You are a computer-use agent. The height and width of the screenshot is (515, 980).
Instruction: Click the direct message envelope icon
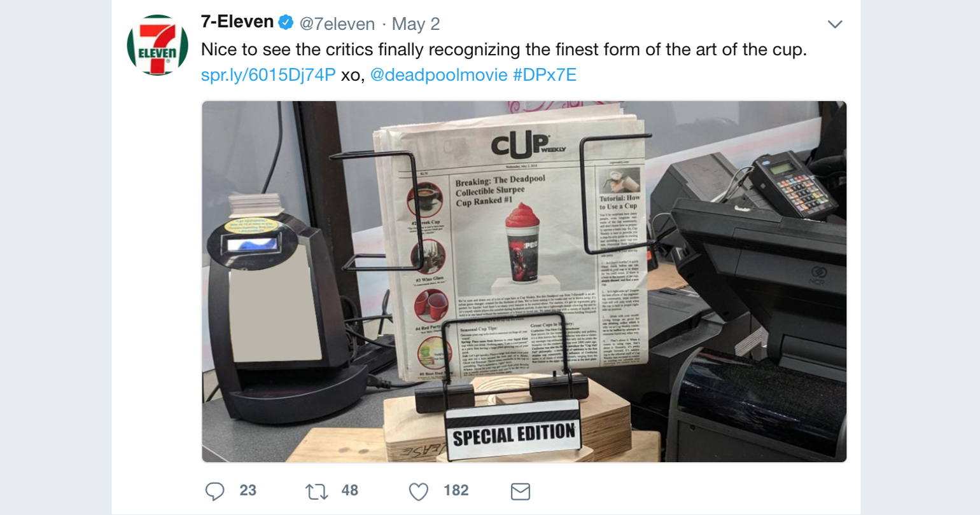[521, 491]
